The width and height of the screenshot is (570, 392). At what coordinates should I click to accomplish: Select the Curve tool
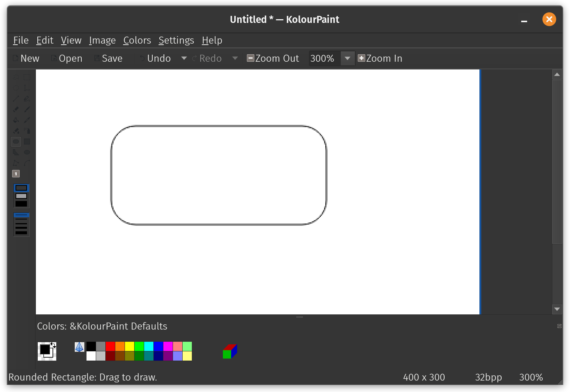(x=27, y=163)
